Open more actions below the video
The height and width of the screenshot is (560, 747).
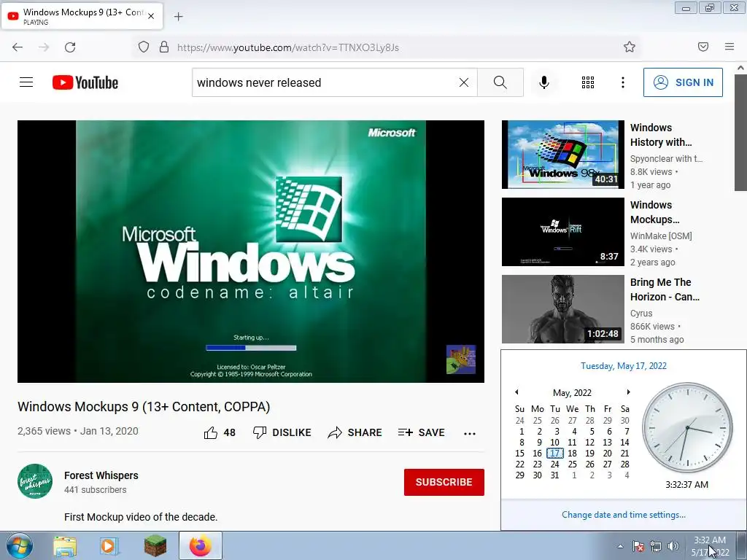point(470,433)
